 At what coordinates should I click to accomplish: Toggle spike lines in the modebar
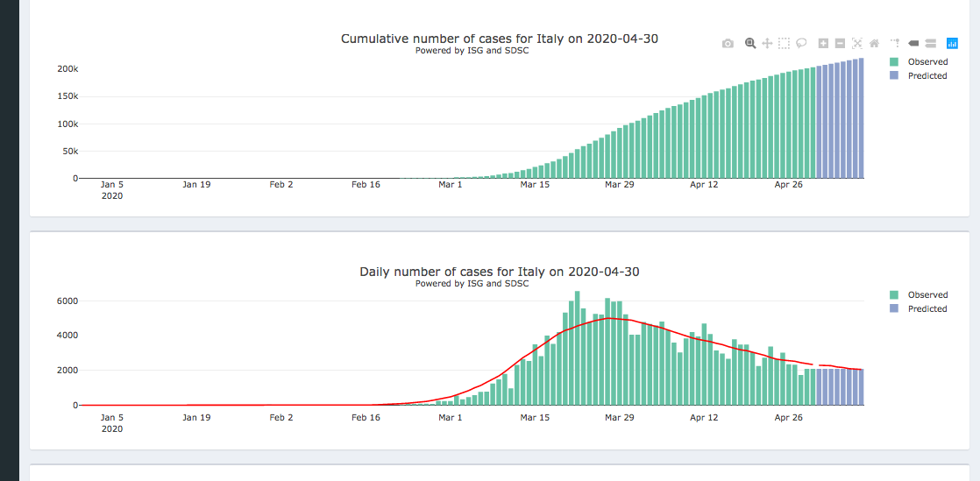(896, 43)
